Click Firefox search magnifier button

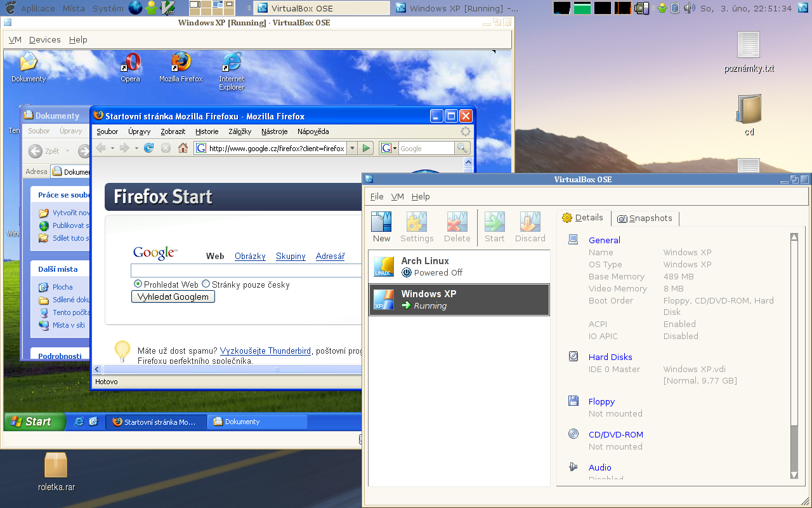tap(462, 148)
